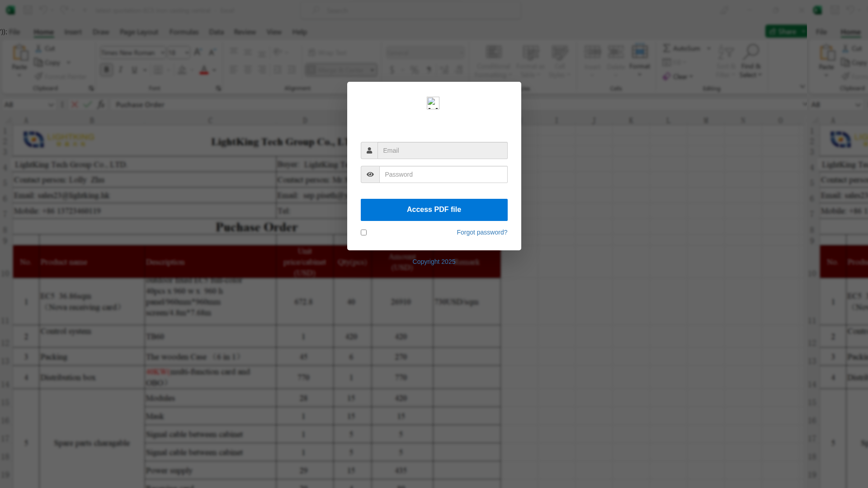Viewport: 868px width, 488px height.
Task: Switch to the Insert ribbon tab
Action: tap(73, 32)
